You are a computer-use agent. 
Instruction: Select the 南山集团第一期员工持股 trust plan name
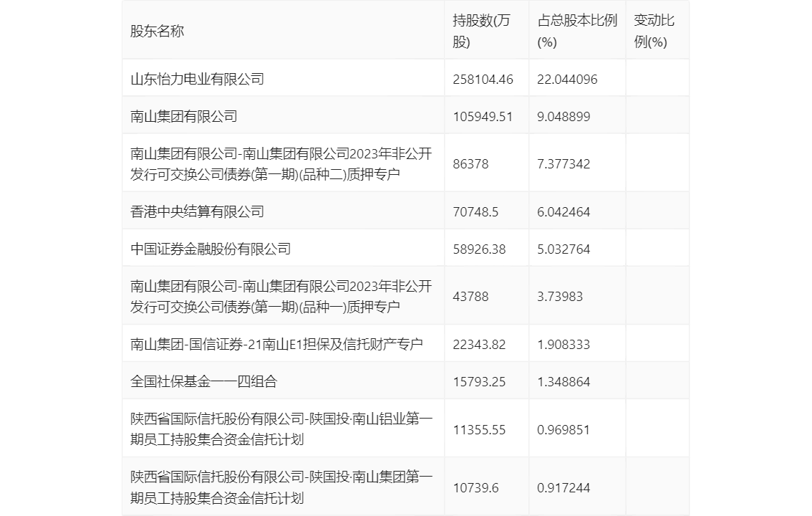[x=281, y=487]
